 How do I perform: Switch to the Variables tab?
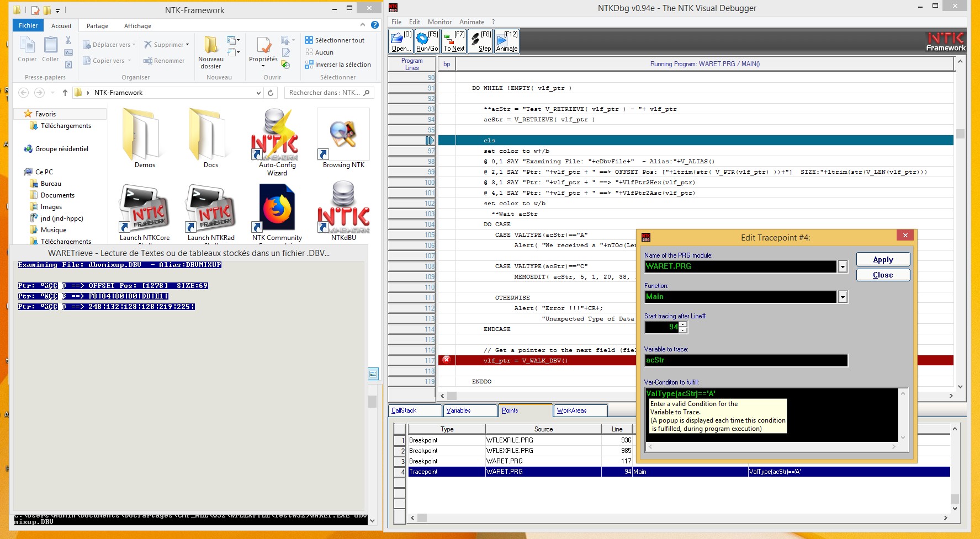470,410
